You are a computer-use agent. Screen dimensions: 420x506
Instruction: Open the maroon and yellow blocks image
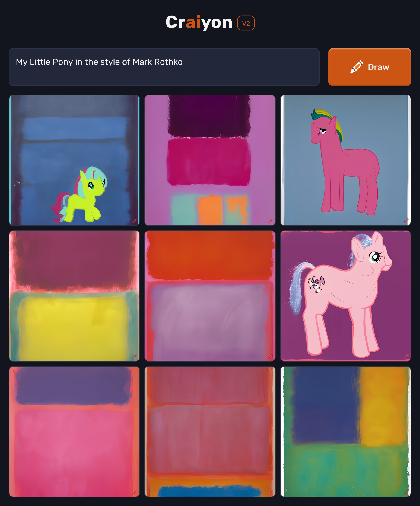74,296
